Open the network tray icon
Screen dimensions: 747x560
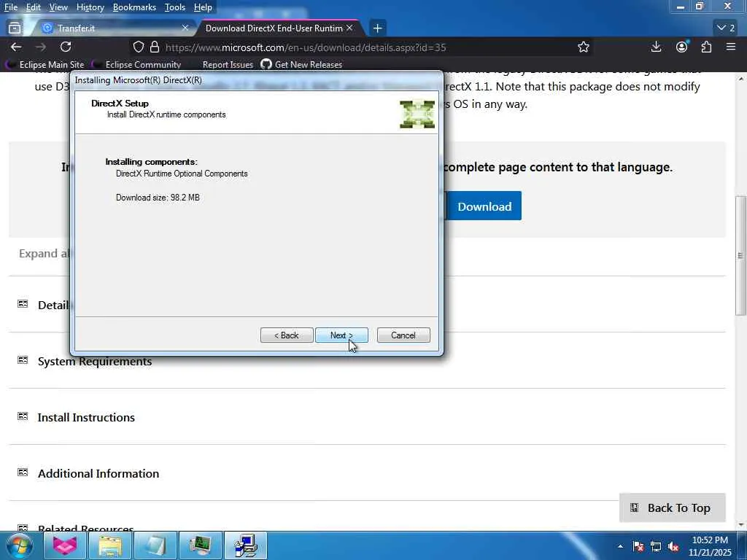coord(656,547)
